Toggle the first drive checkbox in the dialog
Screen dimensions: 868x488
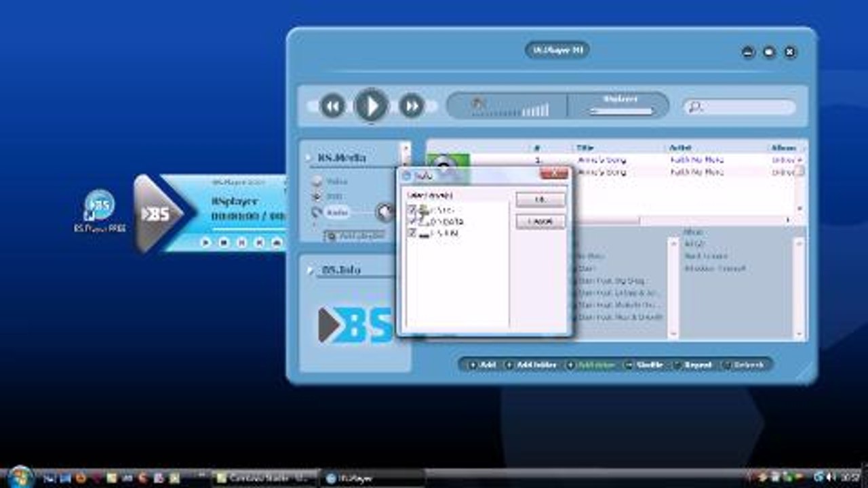tap(411, 209)
